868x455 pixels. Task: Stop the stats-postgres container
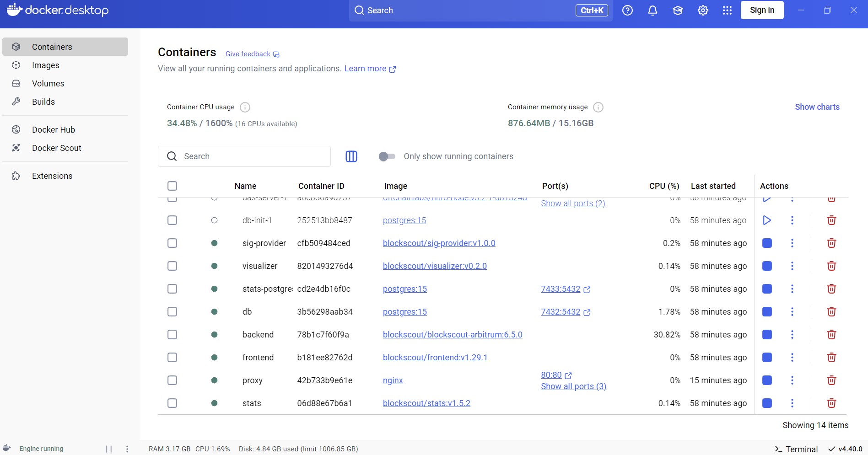[767, 289]
